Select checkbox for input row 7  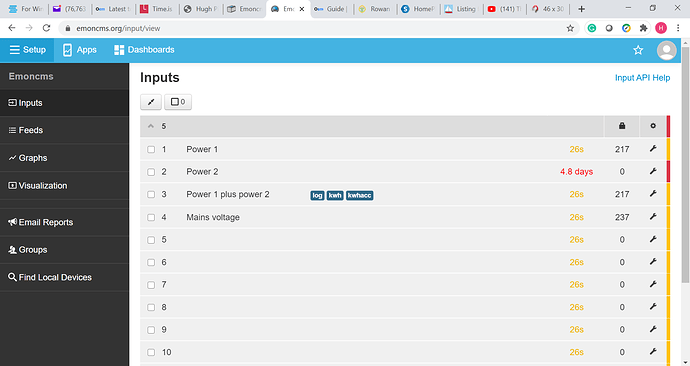[x=151, y=285]
